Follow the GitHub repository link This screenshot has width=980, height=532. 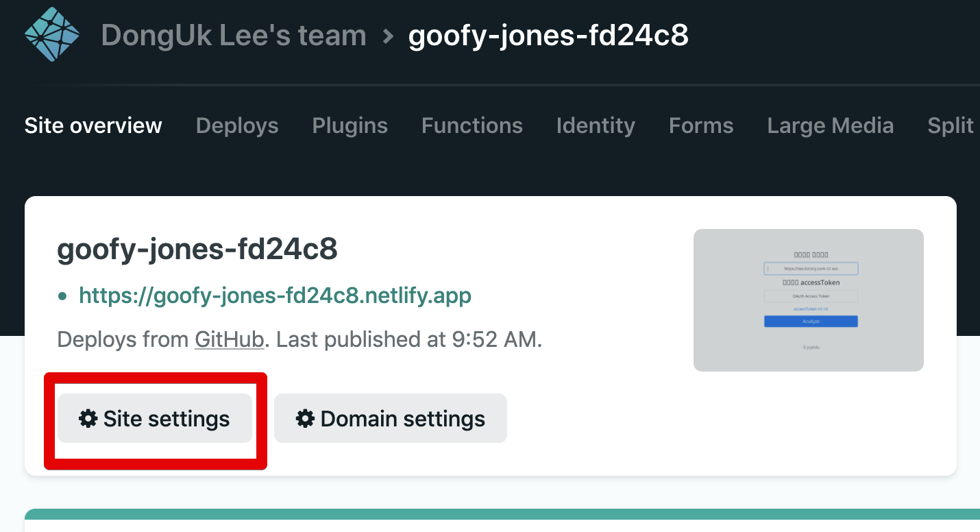click(230, 339)
